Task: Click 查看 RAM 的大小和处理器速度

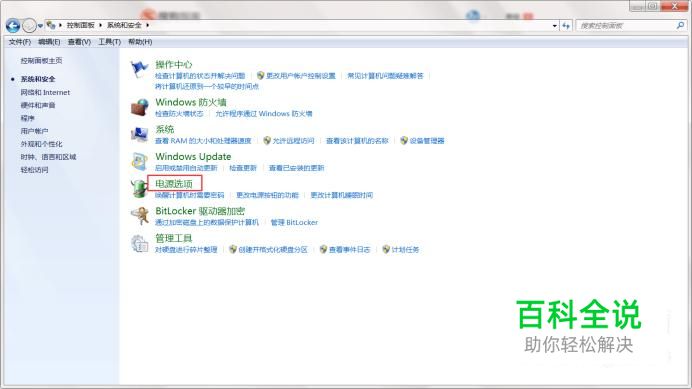Action: (x=203, y=141)
